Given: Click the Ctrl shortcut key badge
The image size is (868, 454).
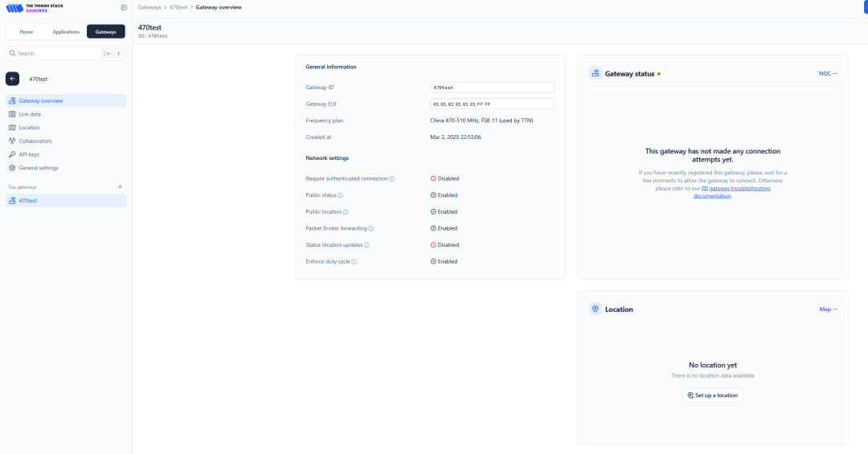Looking at the screenshot, I should [107, 53].
